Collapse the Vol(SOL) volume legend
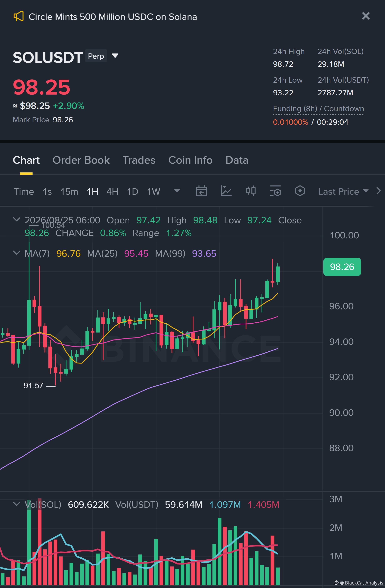The width and height of the screenshot is (385, 588). (16, 504)
